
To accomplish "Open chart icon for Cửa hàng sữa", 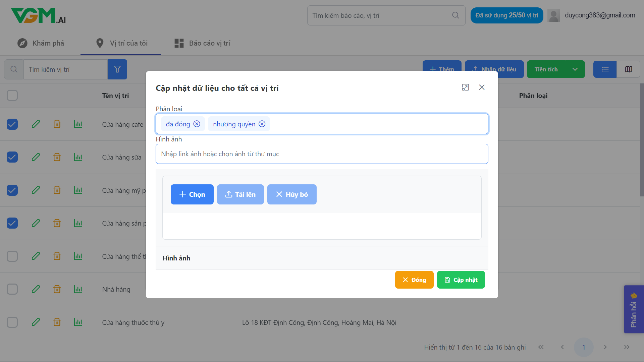I will [78, 157].
